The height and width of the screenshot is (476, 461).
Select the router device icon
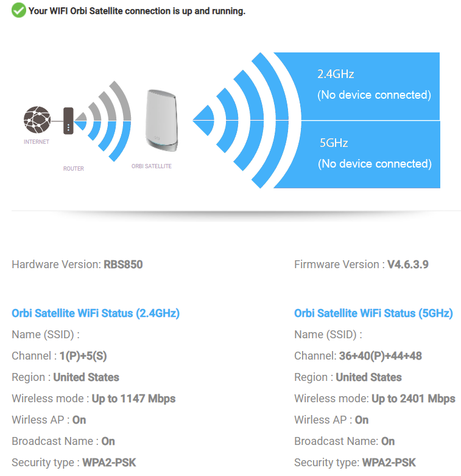(68, 120)
